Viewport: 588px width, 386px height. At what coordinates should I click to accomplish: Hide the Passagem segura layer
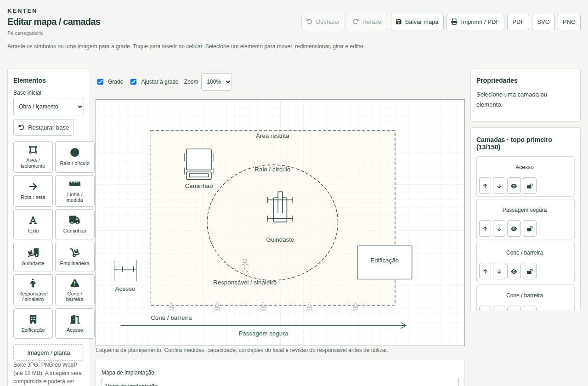coord(514,228)
